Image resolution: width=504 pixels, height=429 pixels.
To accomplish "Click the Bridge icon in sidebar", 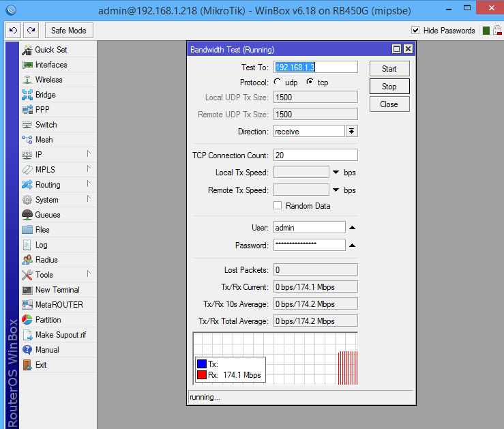I will click(27, 95).
